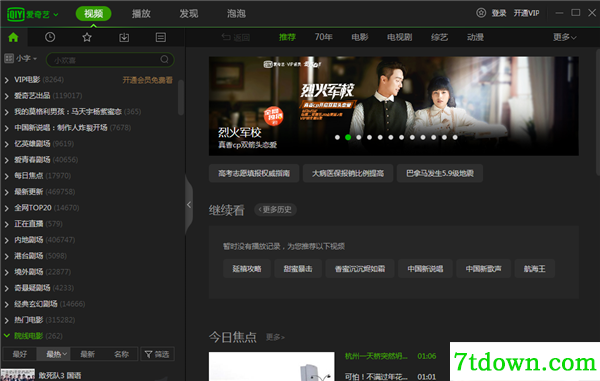600x381 pixels.
Task: Expand the 全网TOP20 category
Action: (7, 208)
